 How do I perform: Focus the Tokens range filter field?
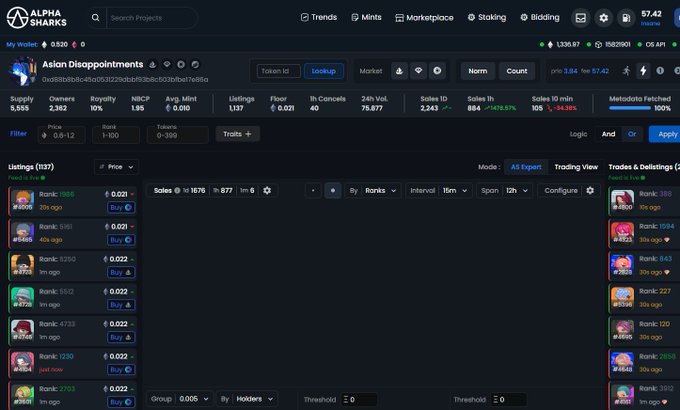(x=177, y=135)
